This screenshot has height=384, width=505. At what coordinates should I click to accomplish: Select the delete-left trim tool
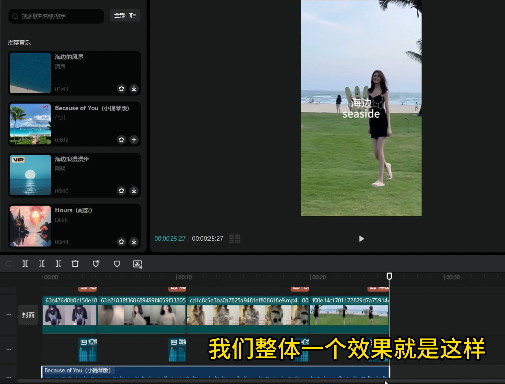(x=42, y=264)
